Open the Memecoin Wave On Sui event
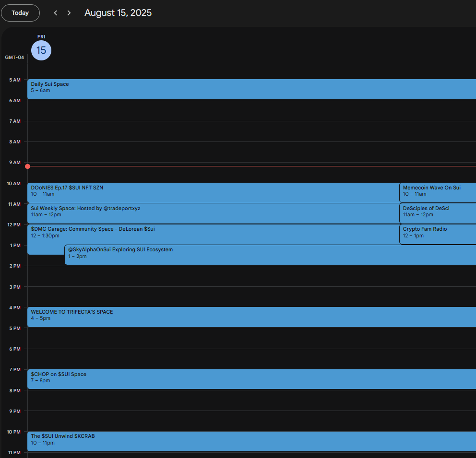 point(438,193)
